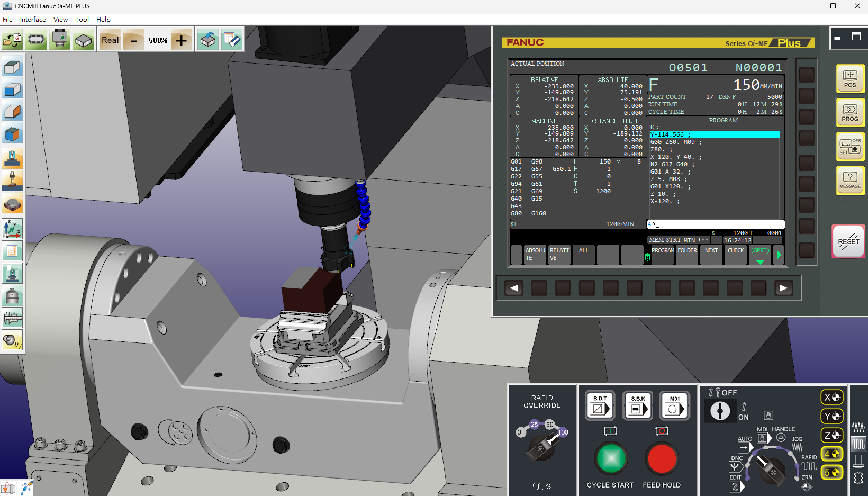Viewport: 868px width, 496px height.
Task: Show full machine view icon
Action: [12, 158]
